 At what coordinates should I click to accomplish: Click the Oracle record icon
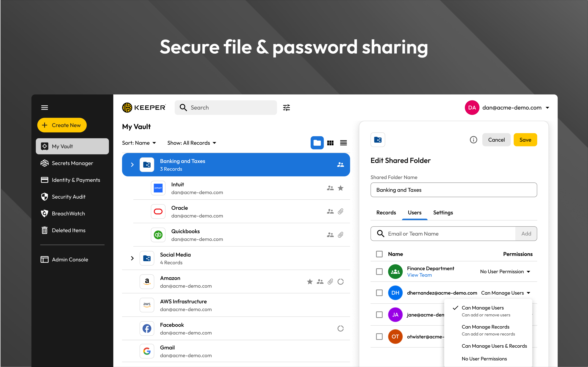pyautogui.click(x=158, y=211)
